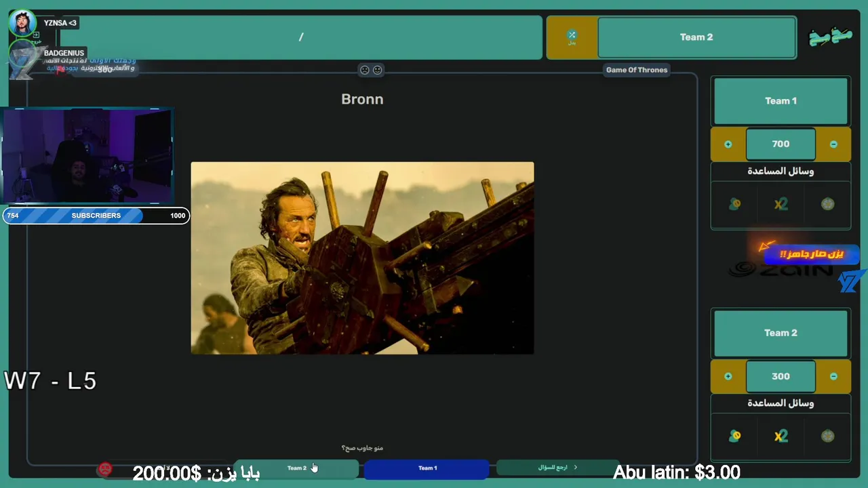Click the BADGENIUS user label
Image resolution: width=868 pixels, height=488 pixels.
pyautogui.click(x=64, y=53)
